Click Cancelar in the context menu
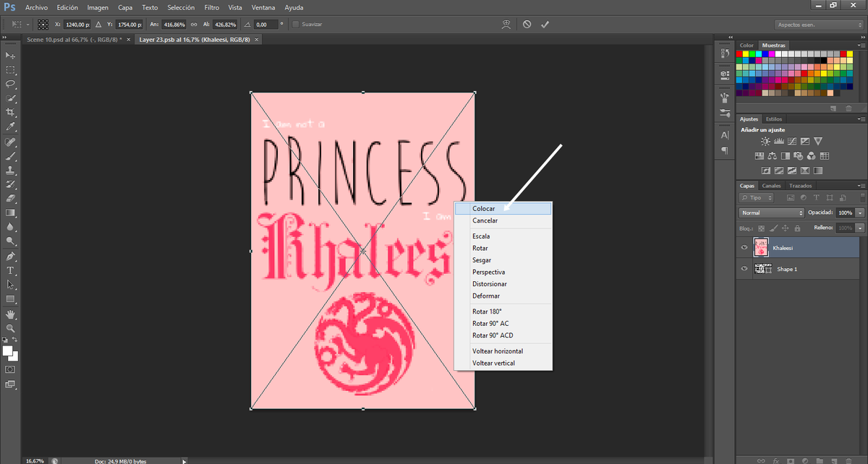The image size is (868, 464). 485,220
